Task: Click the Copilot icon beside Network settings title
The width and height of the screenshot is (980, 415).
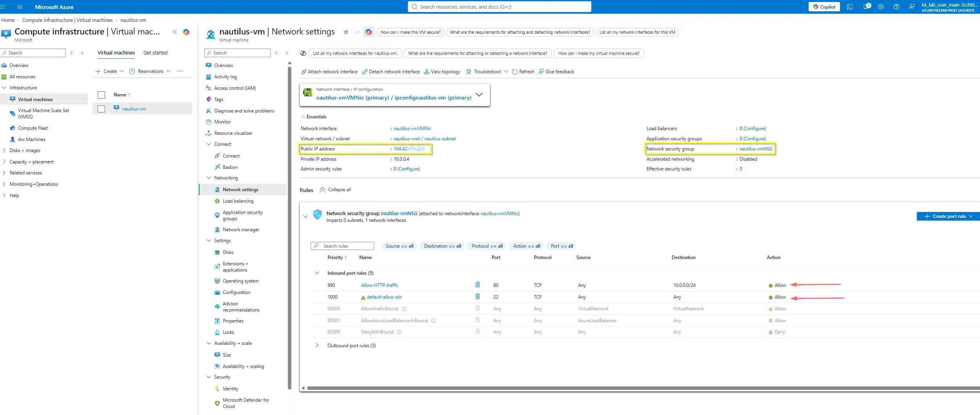Action: (369, 32)
